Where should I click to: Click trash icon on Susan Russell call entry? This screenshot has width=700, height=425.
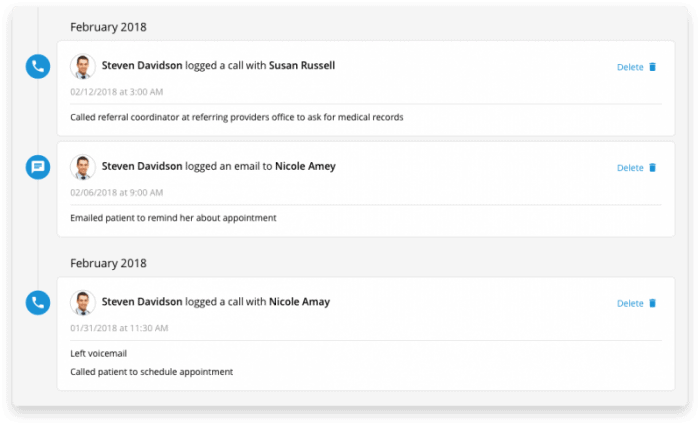point(652,67)
